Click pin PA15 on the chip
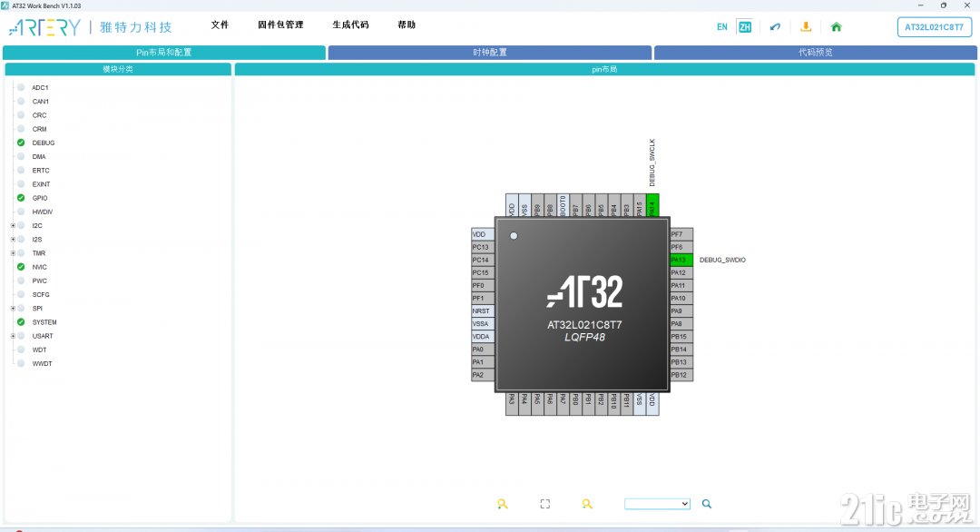Image resolution: width=980 pixels, height=532 pixels. pyautogui.click(x=640, y=206)
